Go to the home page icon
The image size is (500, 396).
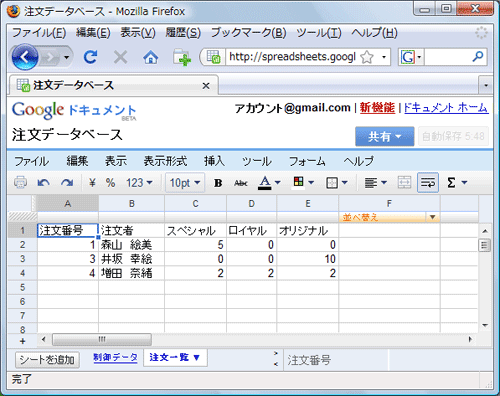(x=150, y=57)
